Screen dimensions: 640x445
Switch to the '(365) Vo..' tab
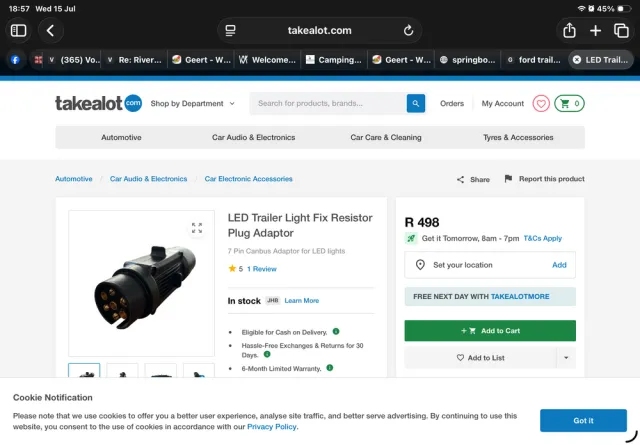coord(73,60)
